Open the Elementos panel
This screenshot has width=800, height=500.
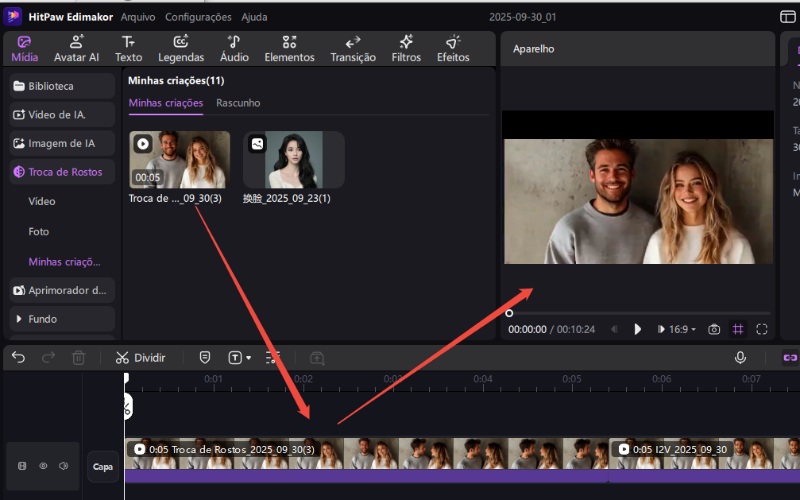click(x=289, y=48)
